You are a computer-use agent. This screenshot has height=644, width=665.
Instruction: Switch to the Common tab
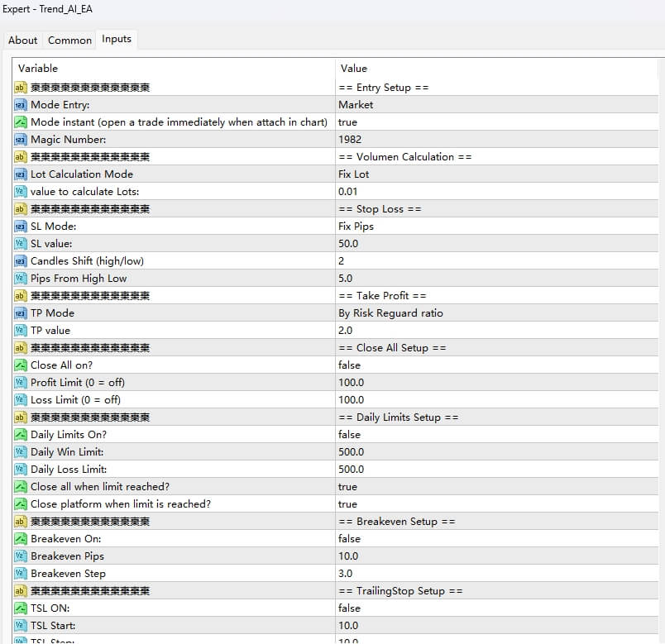pyautogui.click(x=69, y=40)
